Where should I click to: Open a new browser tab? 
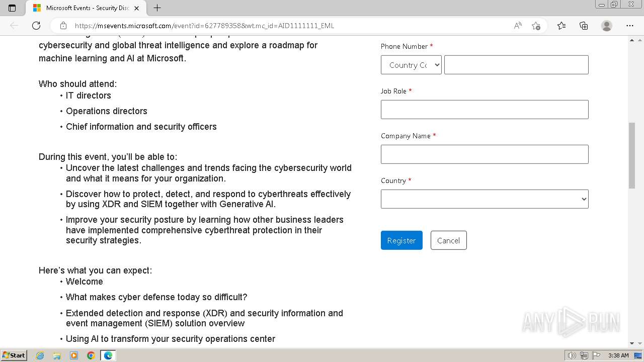[x=157, y=8]
